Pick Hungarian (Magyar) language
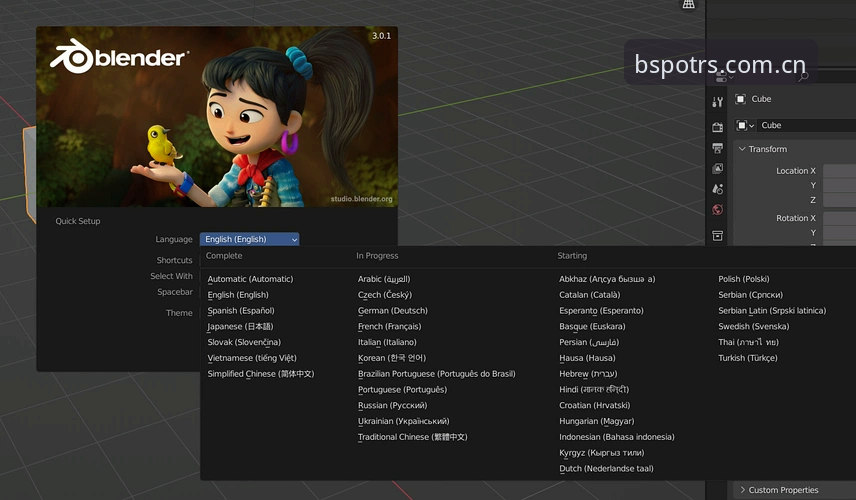The width and height of the screenshot is (856, 500). 597,421
